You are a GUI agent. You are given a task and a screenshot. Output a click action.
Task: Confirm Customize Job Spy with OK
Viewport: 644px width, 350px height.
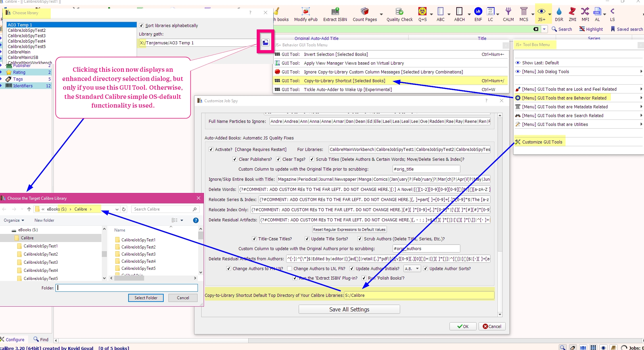pos(463,326)
